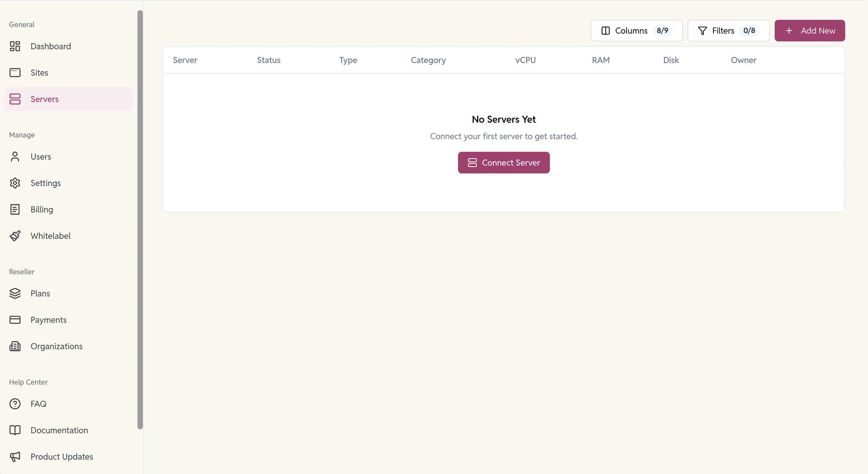
Task: Open the Billing receipt icon
Action: click(x=15, y=209)
